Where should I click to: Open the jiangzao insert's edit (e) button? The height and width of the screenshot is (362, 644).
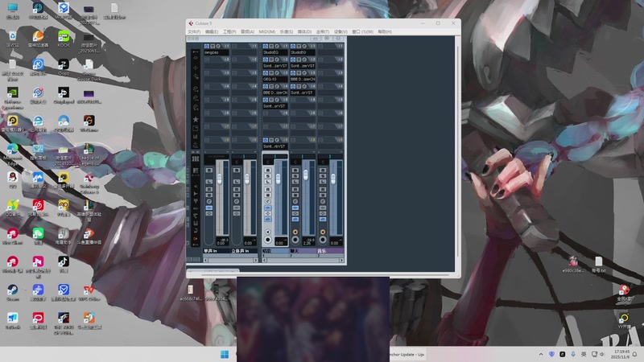tap(218, 47)
